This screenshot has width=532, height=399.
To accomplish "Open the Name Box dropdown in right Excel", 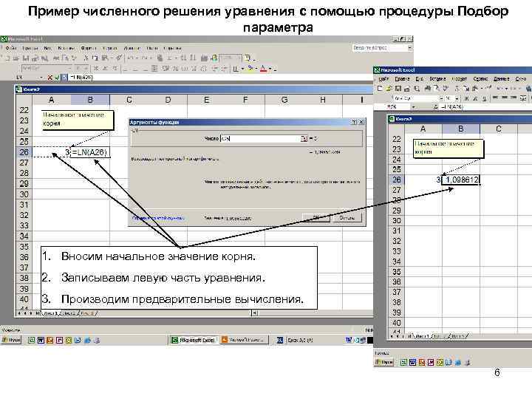I will point(414,107).
